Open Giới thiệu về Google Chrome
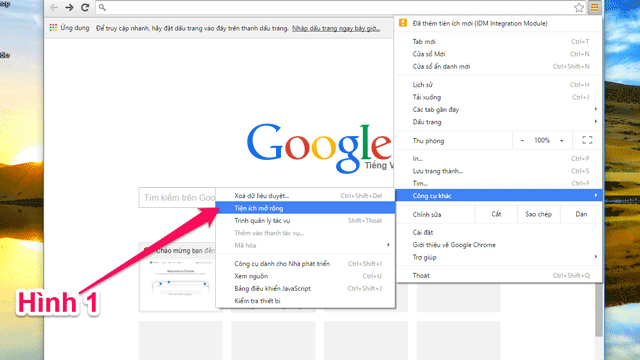The image size is (640, 360). (498, 245)
